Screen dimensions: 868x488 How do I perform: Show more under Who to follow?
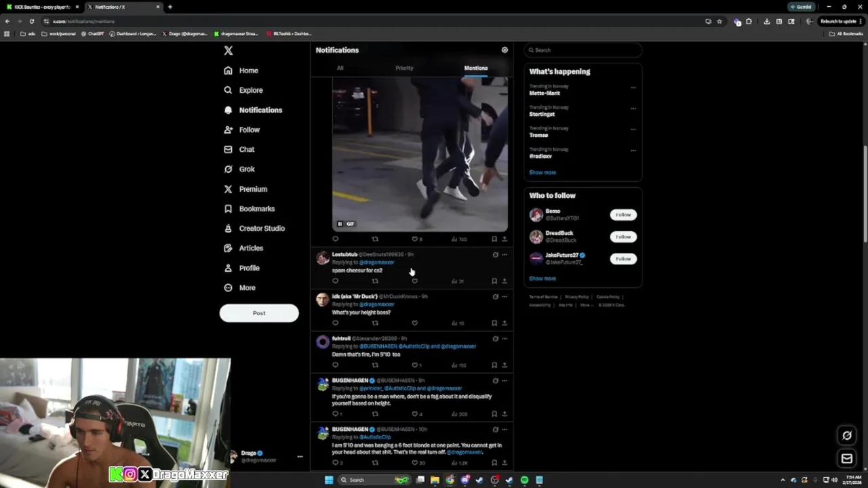click(542, 279)
